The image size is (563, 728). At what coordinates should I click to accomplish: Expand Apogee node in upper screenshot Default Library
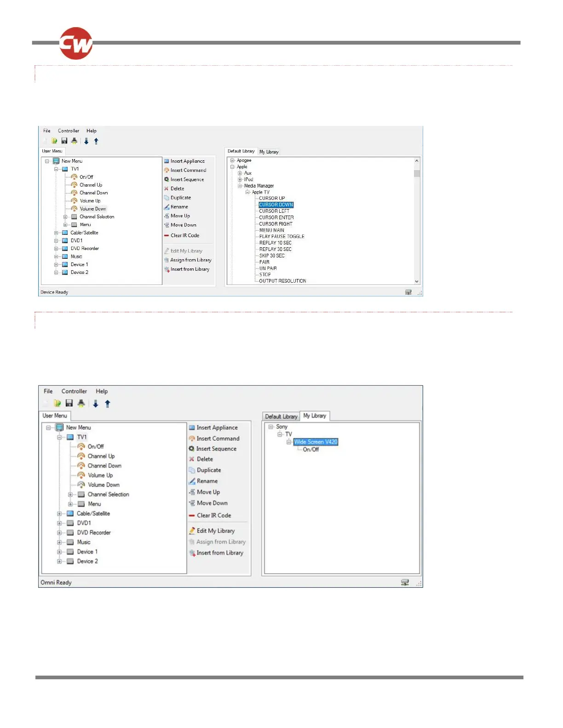[x=232, y=160]
